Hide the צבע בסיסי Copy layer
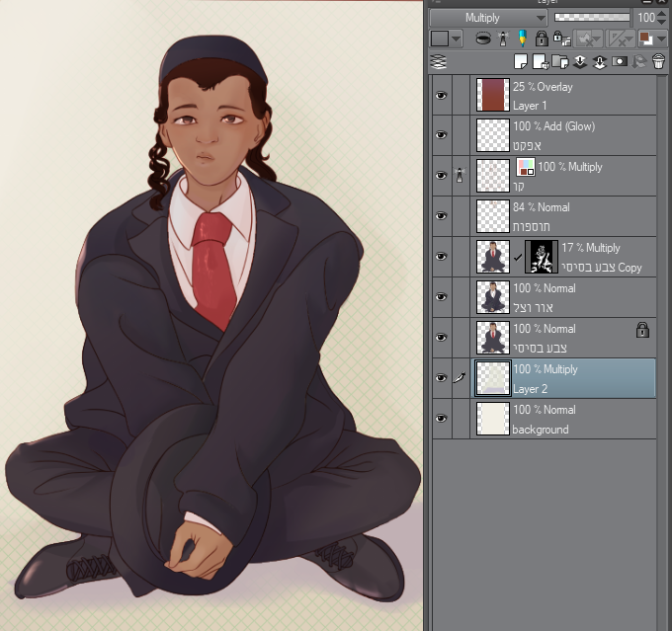The width and height of the screenshot is (672, 631). pos(441,256)
